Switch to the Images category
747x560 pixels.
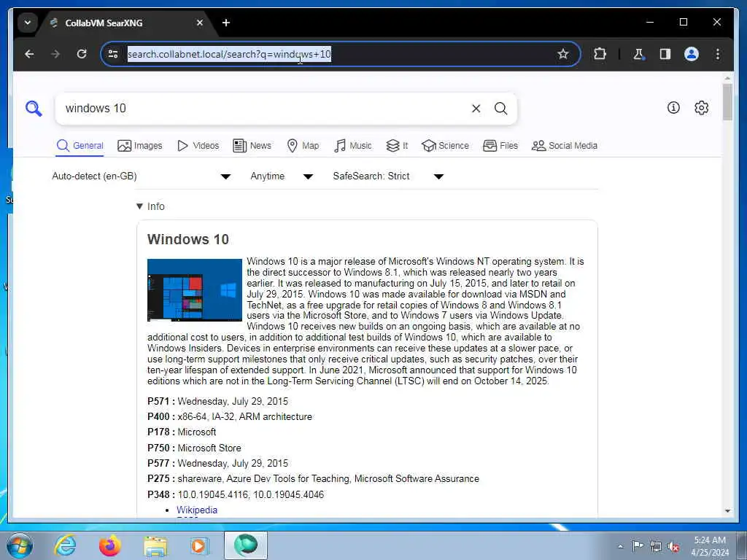tap(140, 146)
